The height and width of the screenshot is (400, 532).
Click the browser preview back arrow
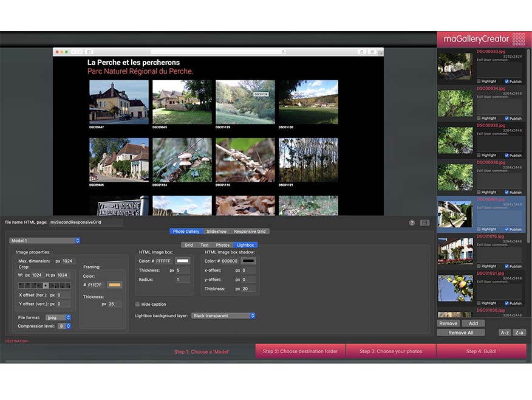[74, 52]
